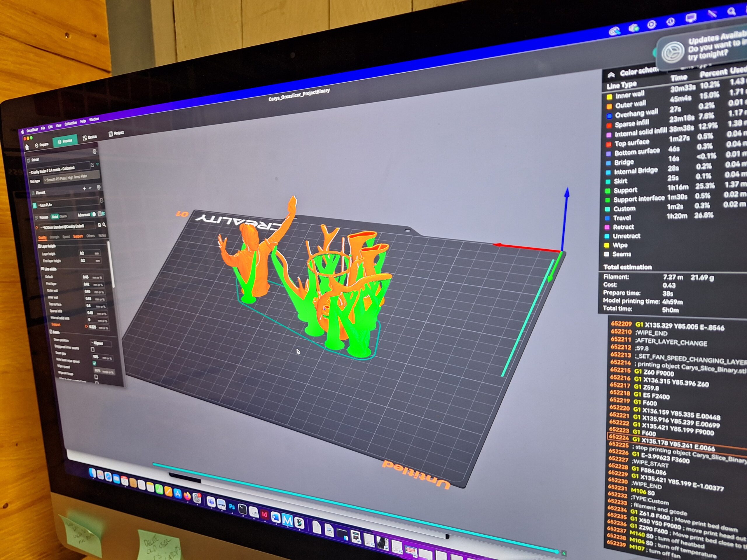Toggle Travel line type visibility

tap(607, 218)
